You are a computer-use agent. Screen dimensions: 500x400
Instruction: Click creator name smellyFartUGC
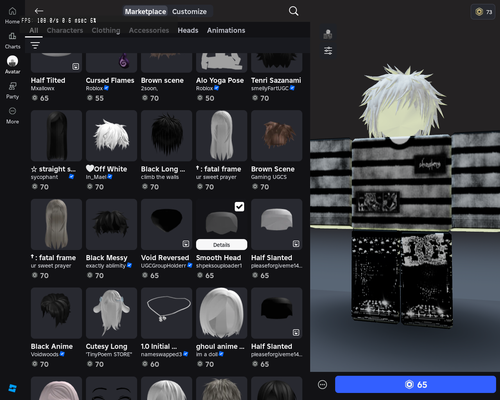click(x=270, y=88)
